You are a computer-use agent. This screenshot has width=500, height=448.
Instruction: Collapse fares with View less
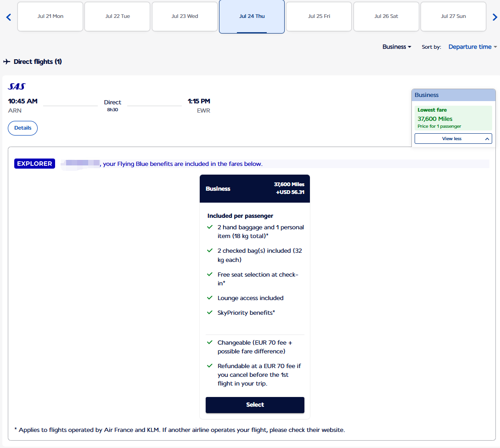click(x=453, y=138)
